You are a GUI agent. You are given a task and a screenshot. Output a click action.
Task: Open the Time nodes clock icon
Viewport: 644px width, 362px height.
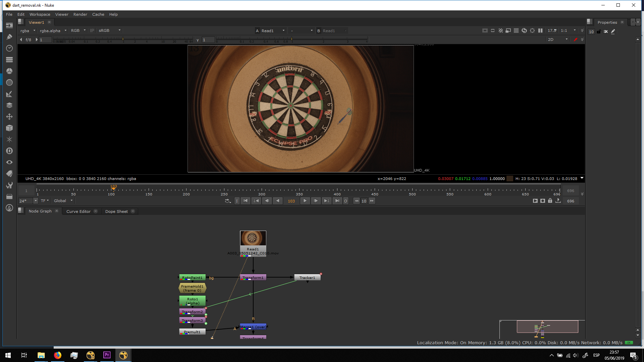point(9,48)
